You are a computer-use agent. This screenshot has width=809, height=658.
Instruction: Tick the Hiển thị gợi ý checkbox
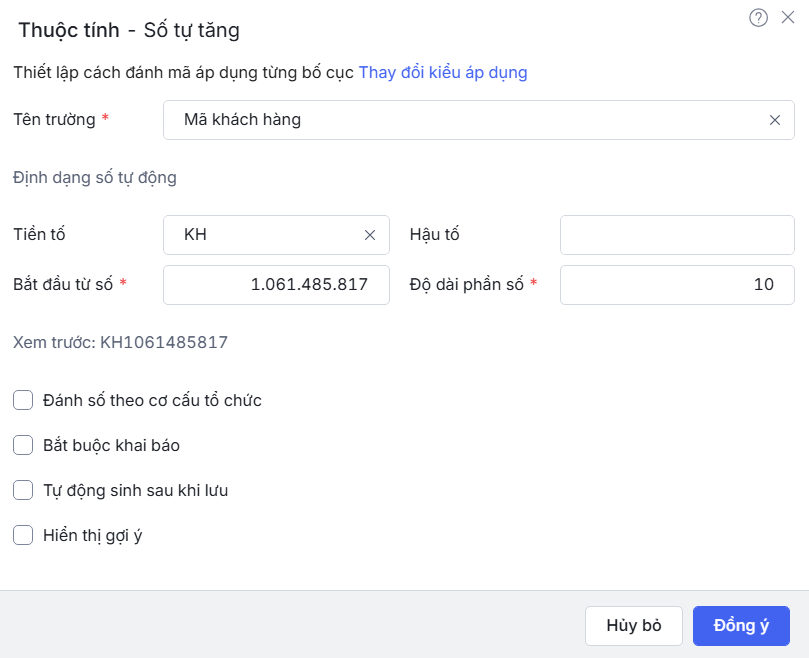click(x=23, y=535)
